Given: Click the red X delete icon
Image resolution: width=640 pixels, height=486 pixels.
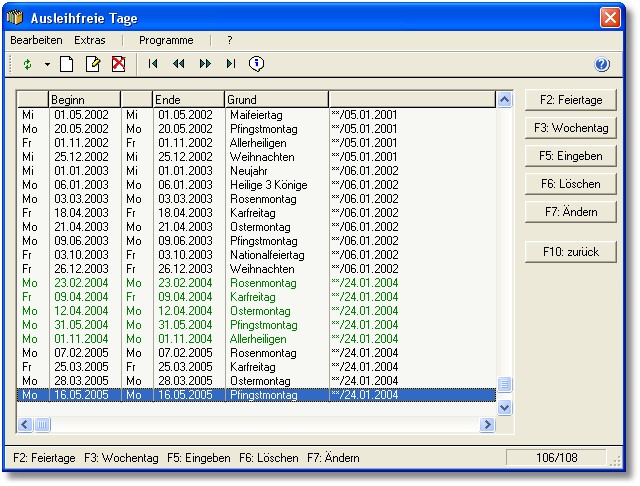Looking at the screenshot, I should pyautogui.click(x=118, y=64).
